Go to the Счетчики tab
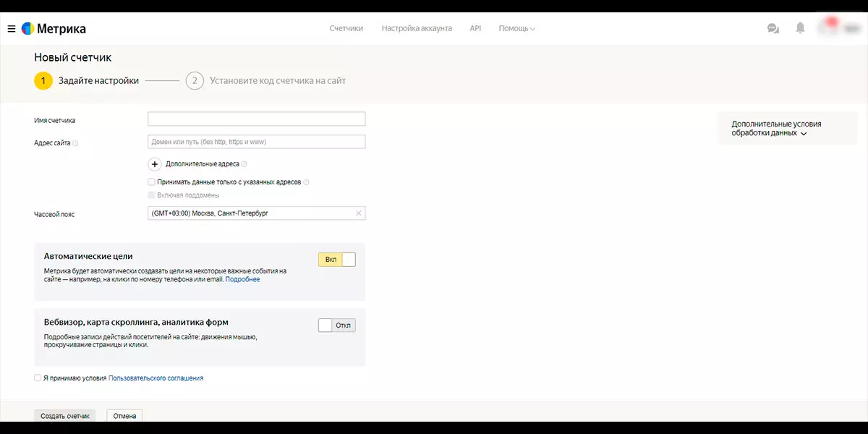 [346, 28]
